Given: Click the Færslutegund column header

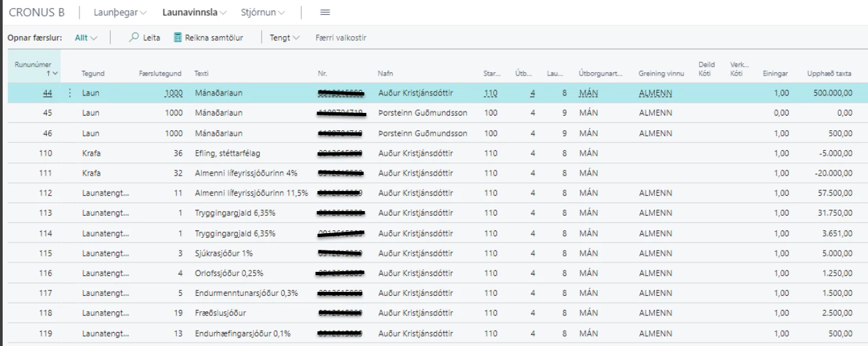Looking at the screenshot, I should point(160,73).
